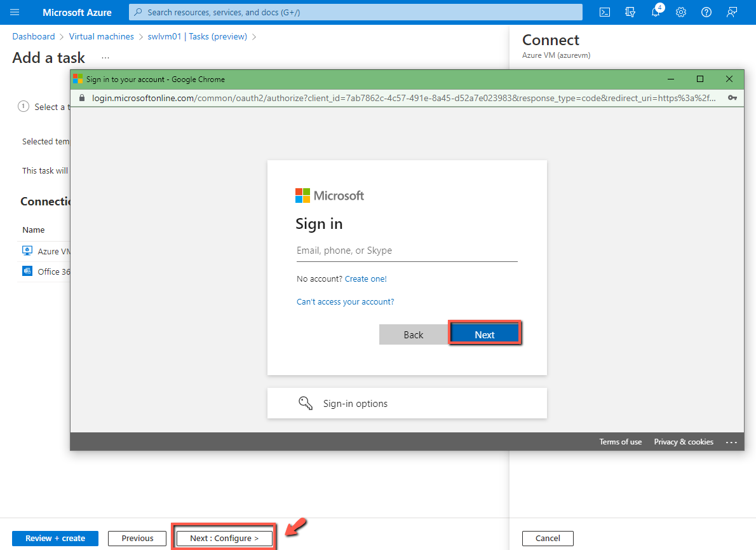View notifications bell icon
Screen dimensions: 756x550
tap(656, 11)
